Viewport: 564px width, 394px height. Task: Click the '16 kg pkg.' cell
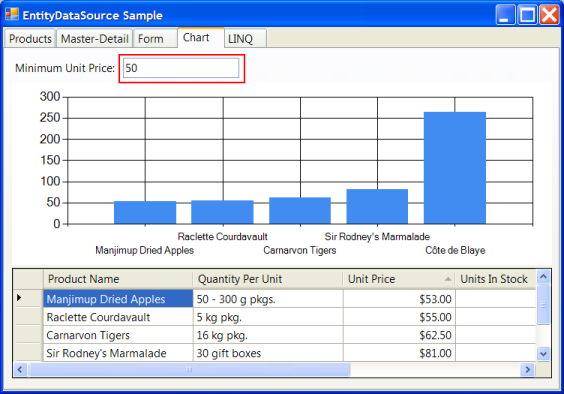pos(268,335)
